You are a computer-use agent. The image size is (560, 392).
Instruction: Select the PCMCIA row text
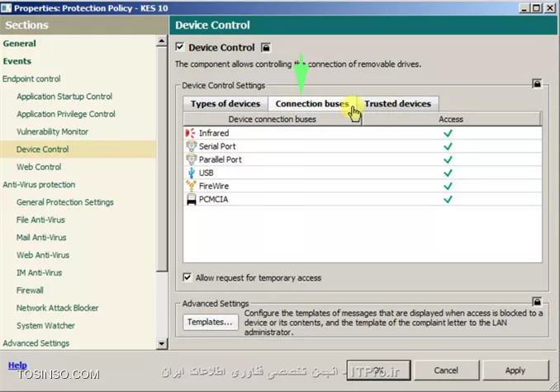(x=213, y=199)
